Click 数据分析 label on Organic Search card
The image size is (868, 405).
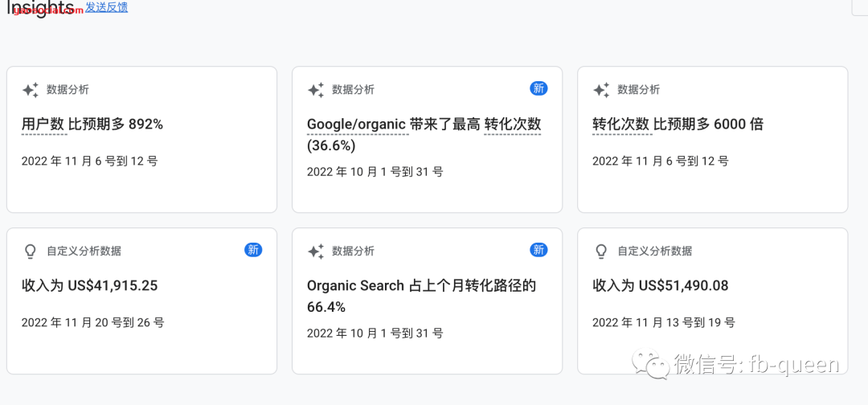[x=353, y=252]
